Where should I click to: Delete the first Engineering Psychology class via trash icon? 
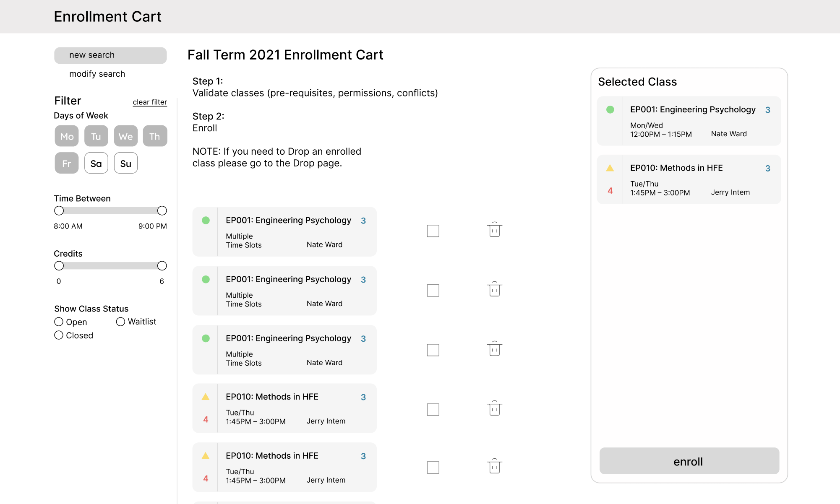[494, 230]
